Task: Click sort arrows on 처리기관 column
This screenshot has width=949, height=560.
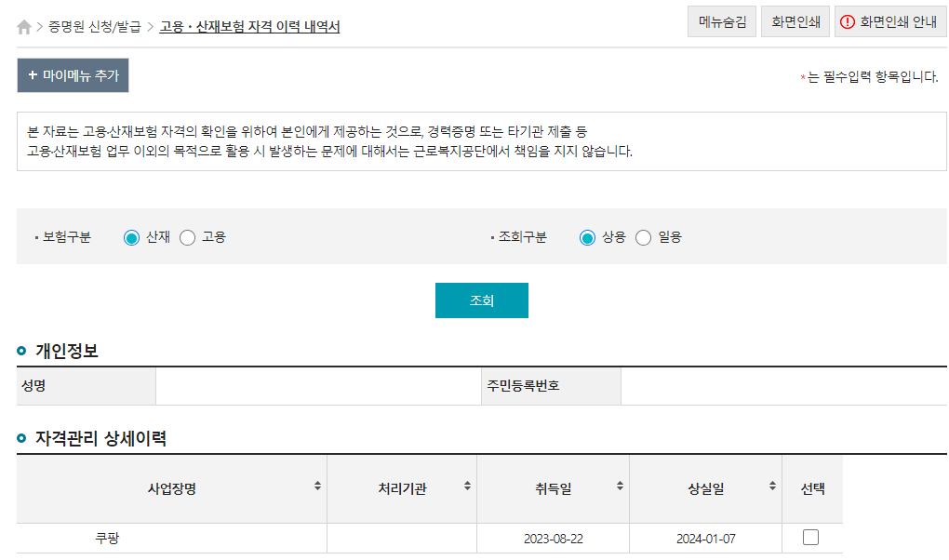Action: coord(467,486)
